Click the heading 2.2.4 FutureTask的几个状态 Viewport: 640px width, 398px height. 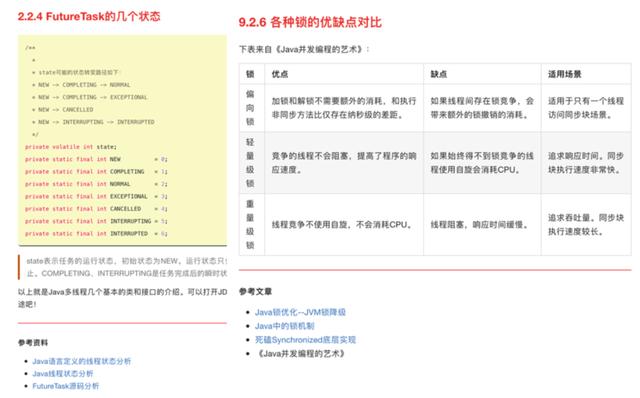click(x=89, y=17)
